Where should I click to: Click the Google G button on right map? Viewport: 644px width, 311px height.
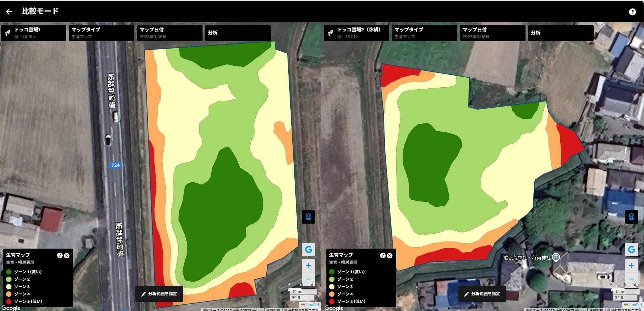click(631, 250)
